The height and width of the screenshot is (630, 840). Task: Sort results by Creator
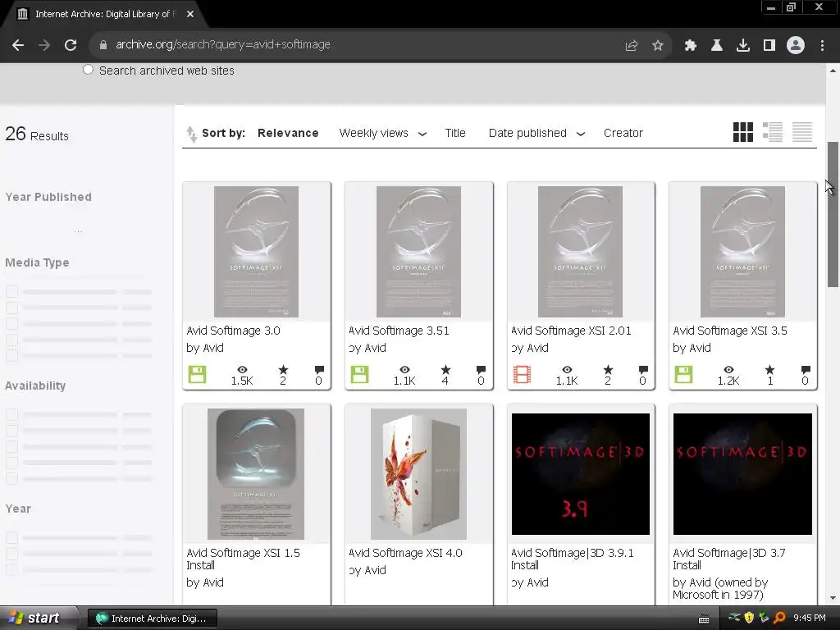(x=623, y=133)
